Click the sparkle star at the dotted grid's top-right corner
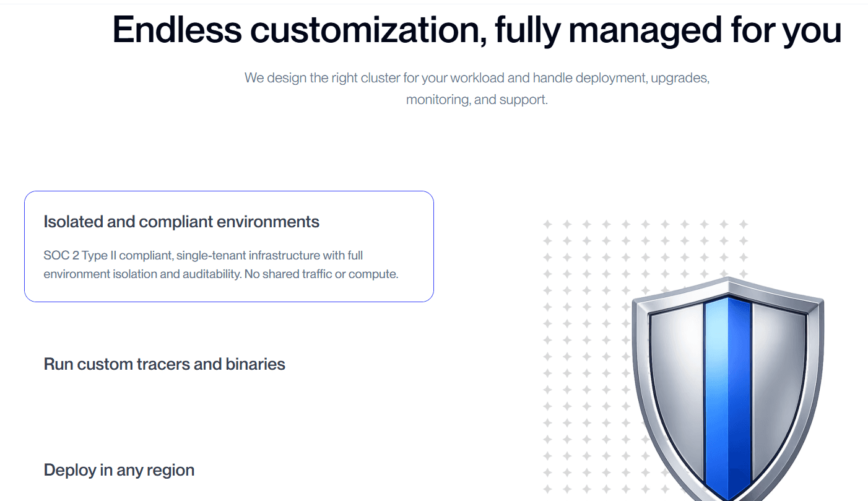This screenshot has width=868, height=501. pyautogui.click(x=744, y=224)
